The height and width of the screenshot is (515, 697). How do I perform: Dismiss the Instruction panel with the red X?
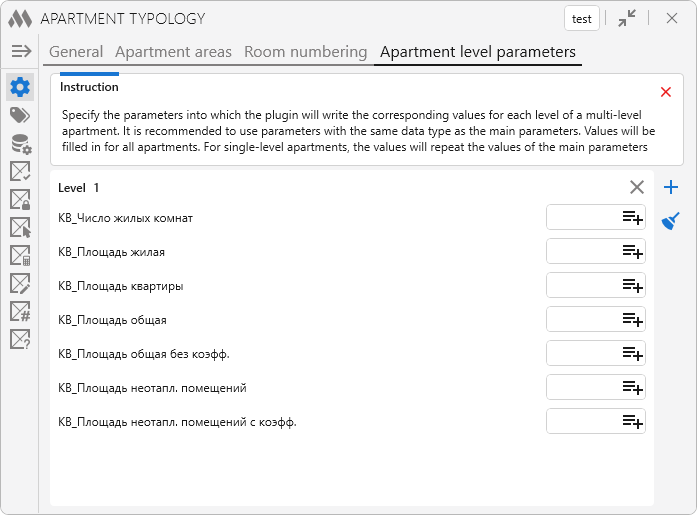pos(666,92)
